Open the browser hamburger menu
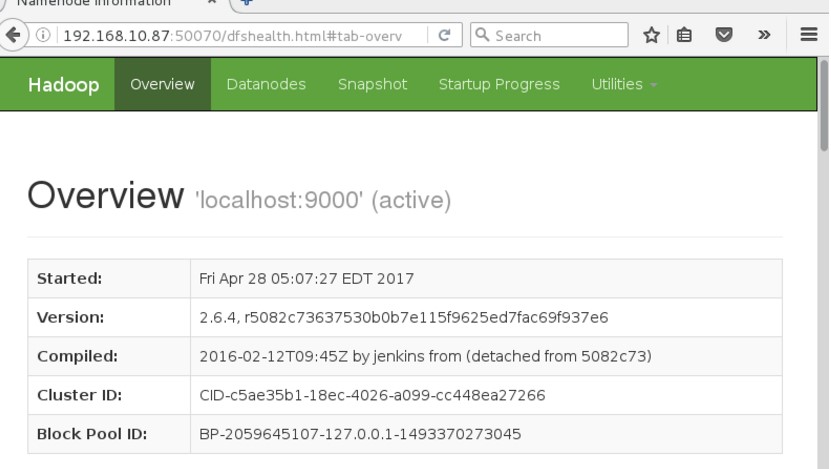Screen dimensions: 831x469 pyautogui.click(x=809, y=34)
